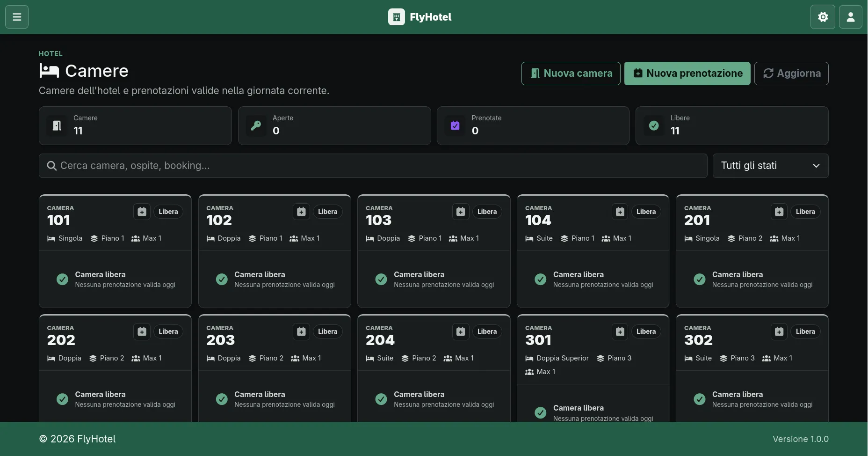Image resolution: width=868 pixels, height=456 pixels.
Task: Add a booking for room 104
Action: tap(620, 212)
